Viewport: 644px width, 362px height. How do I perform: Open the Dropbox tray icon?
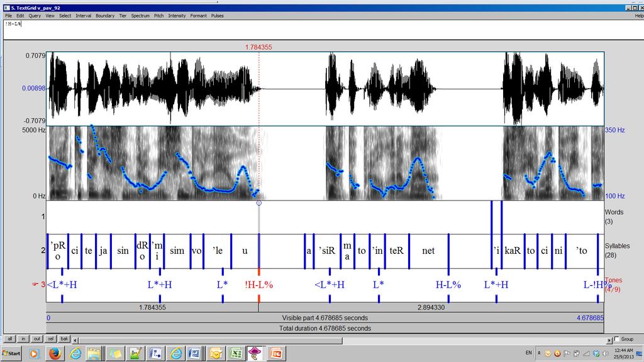pos(596,353)
